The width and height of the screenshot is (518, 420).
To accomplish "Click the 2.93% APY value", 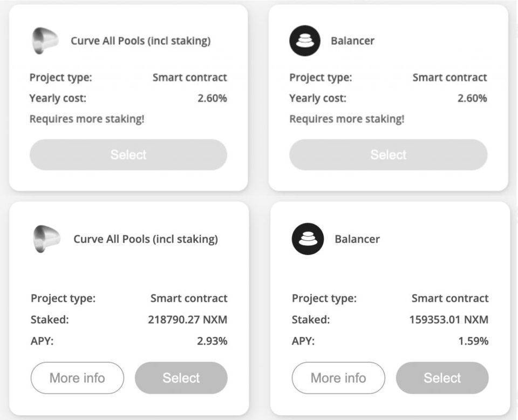I will coord(212,341).
